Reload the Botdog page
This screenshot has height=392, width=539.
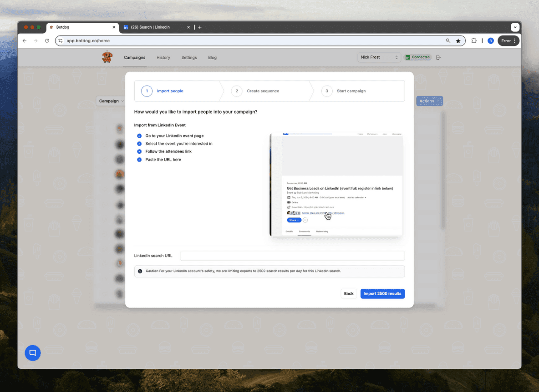pyautogui.click(x=47, y=40)
